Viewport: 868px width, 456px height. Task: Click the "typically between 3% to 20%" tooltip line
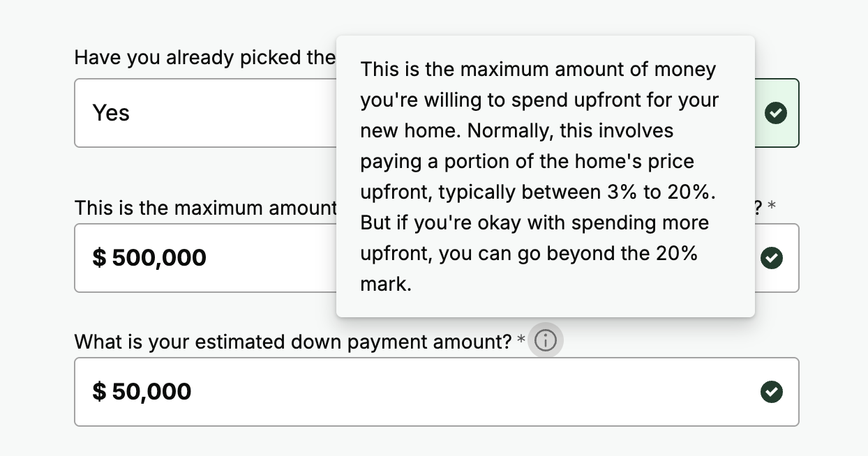pos(538,192)
